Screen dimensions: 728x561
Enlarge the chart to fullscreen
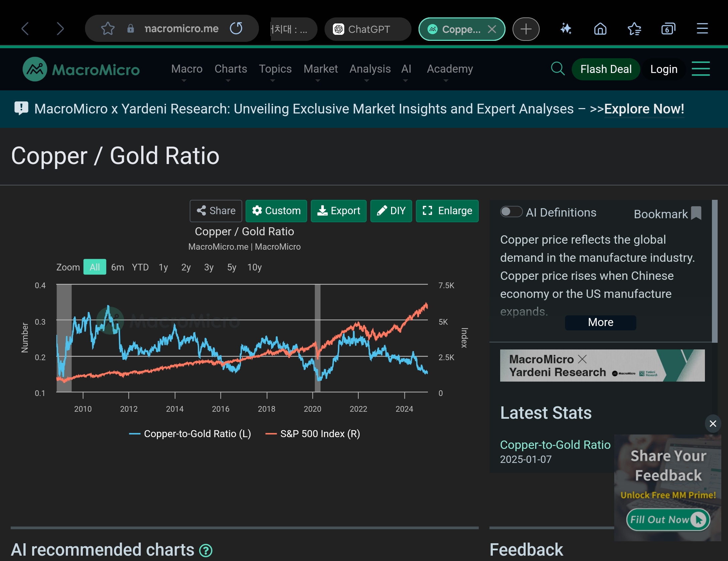pyautogui.click(x=447, y=211)
